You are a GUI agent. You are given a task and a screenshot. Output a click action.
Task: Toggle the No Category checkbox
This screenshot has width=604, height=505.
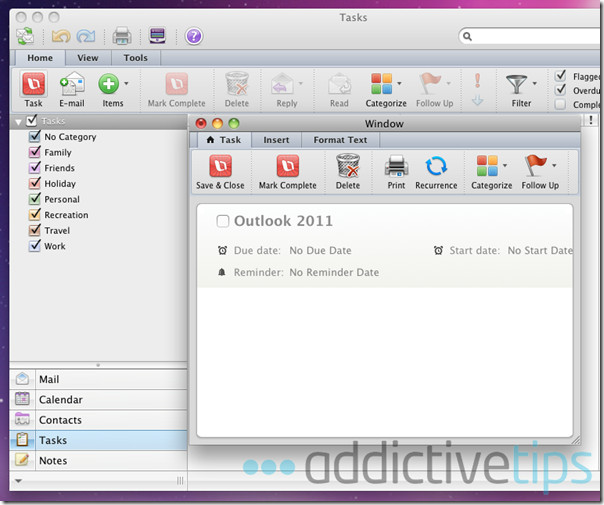coord(35,136)
